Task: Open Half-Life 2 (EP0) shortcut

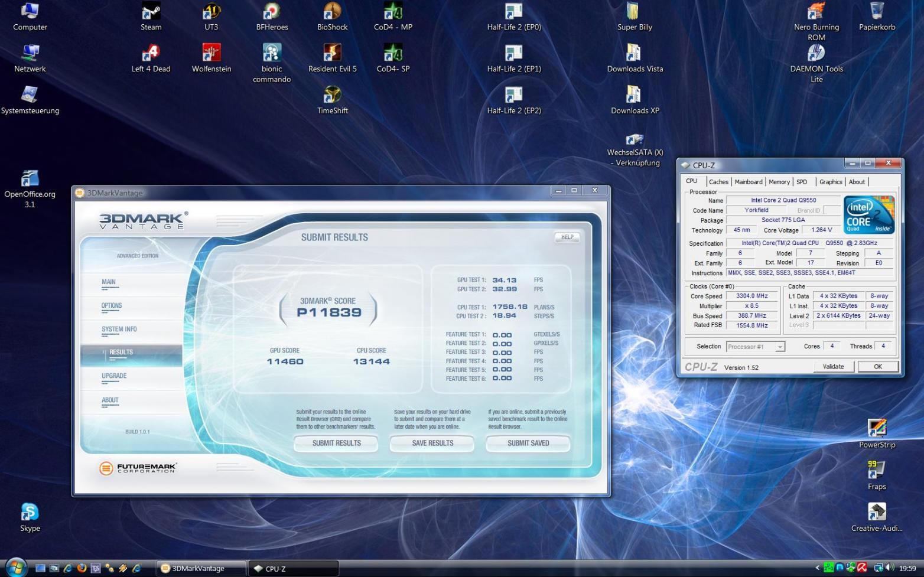Action: [514, 17]
